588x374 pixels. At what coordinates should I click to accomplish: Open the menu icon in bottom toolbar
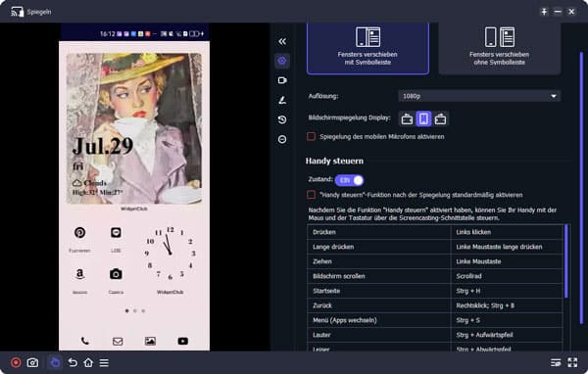[x=104, y=362]
